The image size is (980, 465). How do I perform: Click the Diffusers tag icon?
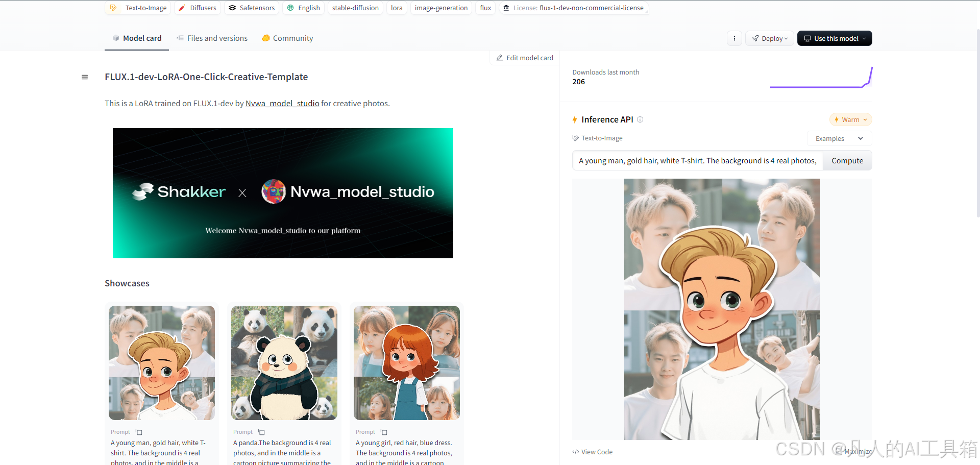[x=182, y=8]
